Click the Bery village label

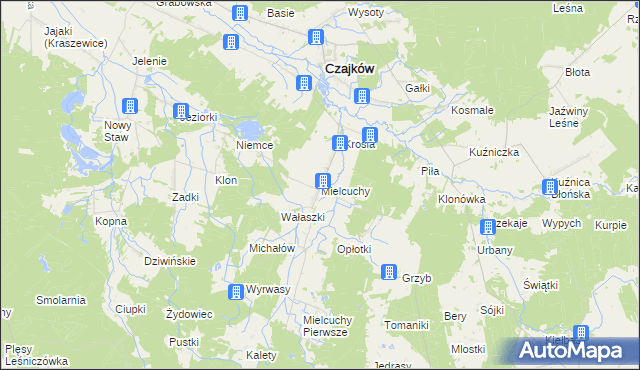tap(455, 316)
